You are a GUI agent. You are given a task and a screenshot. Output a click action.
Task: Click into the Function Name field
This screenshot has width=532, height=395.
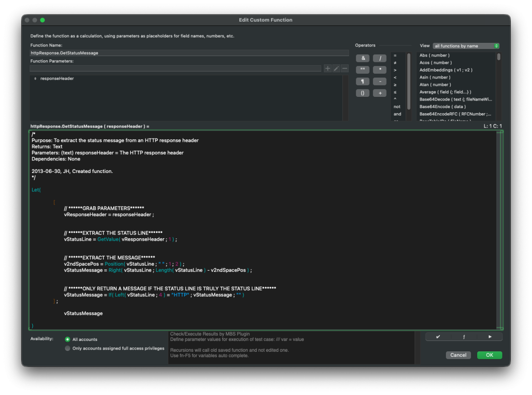coord(189,53)
